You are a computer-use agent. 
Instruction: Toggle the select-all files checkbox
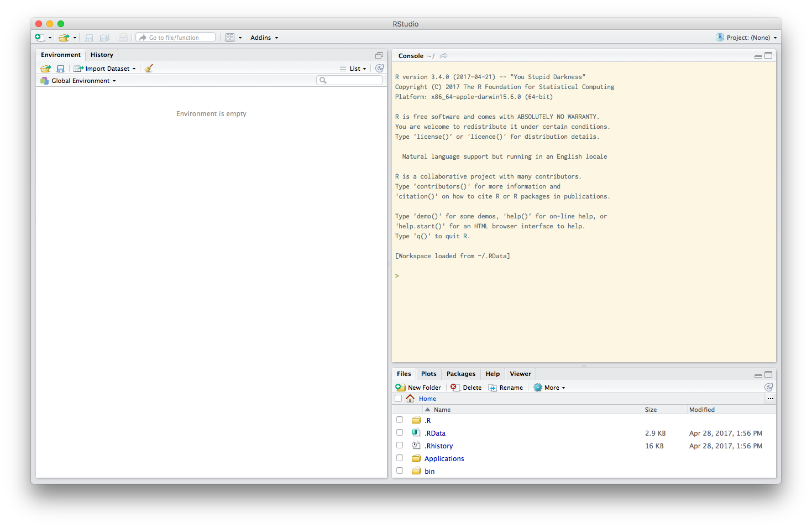click(x=398, y=399)
